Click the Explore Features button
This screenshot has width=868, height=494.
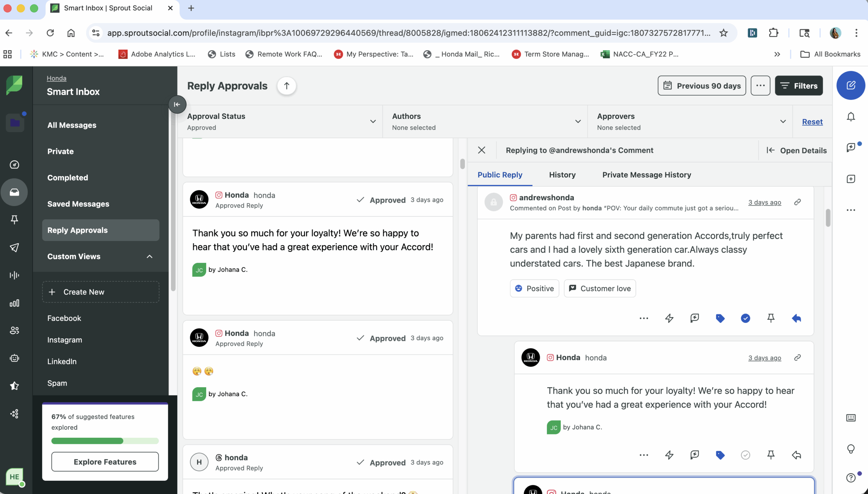(105, 461)
